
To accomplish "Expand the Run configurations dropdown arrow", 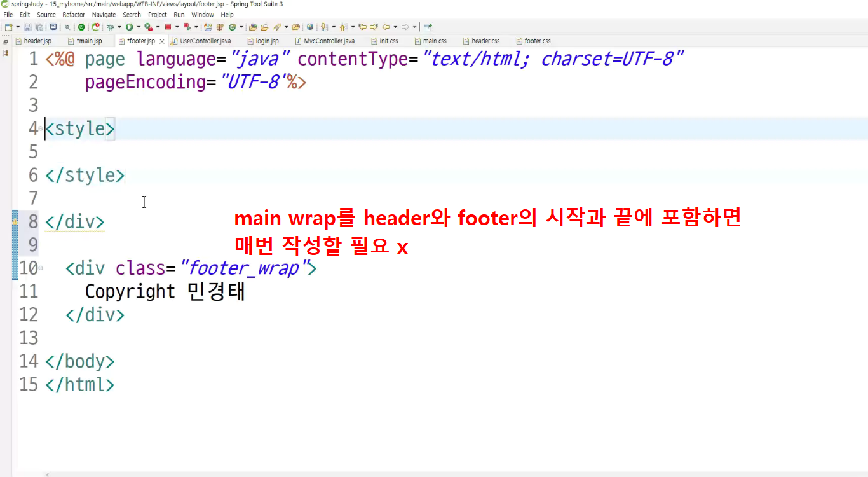I will [137, 27].
